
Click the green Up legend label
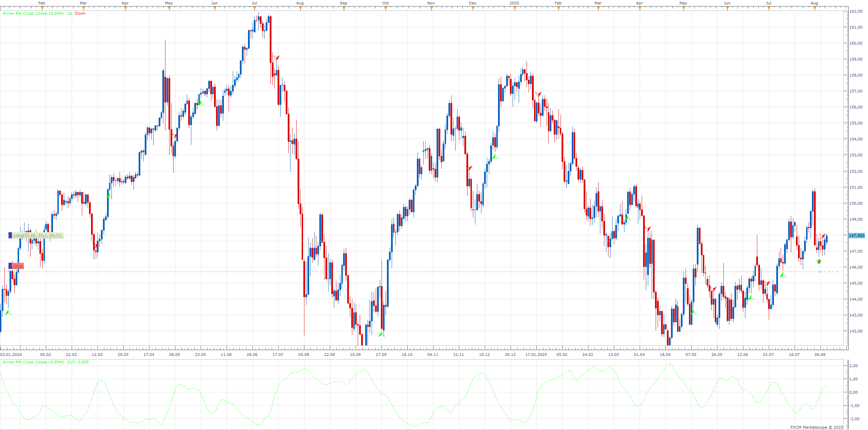69,13
